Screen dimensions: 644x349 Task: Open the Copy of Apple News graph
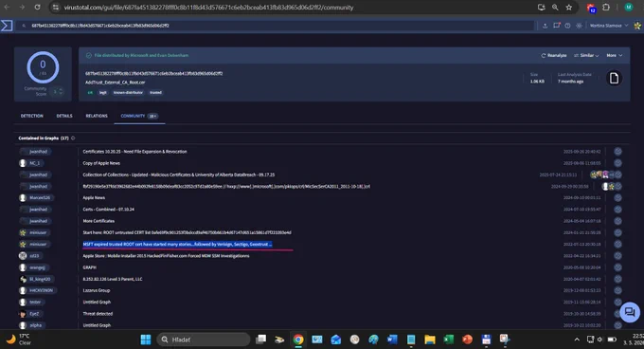coord(101,163)
